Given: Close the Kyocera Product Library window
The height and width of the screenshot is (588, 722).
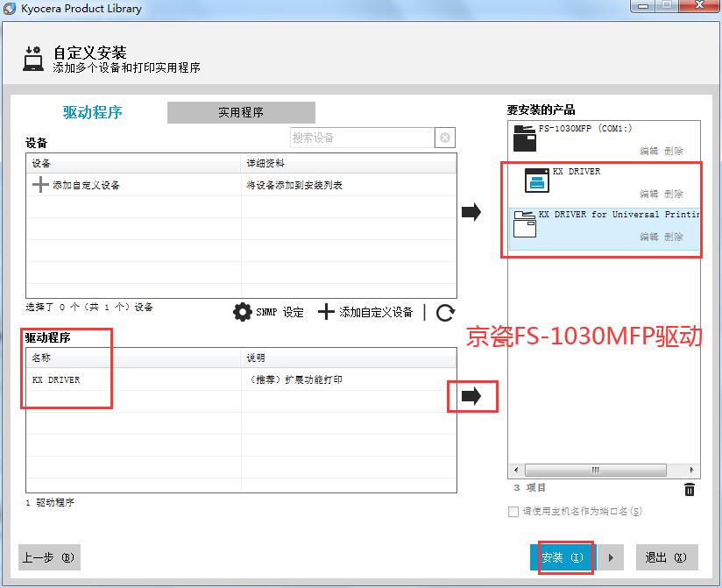Looking at the screenshot, I should 699,6.
